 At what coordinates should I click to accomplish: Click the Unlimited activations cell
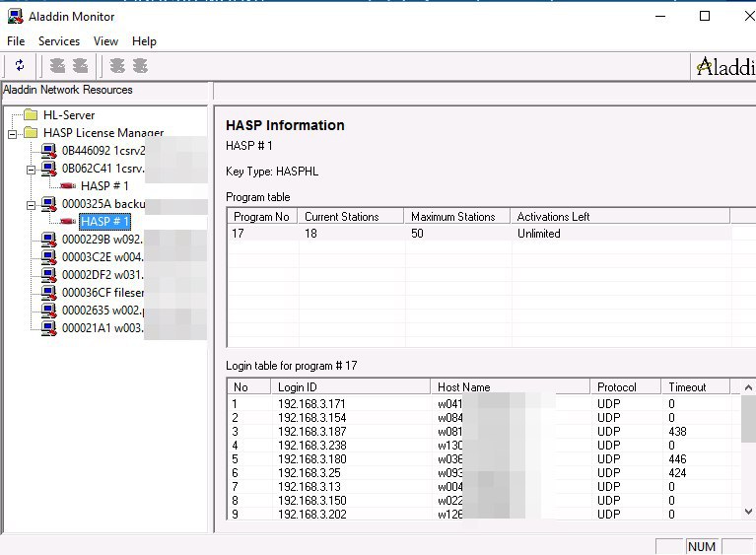click(538, 234)
